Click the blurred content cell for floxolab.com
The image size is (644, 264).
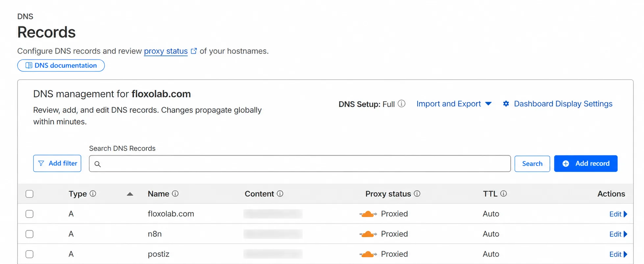(x=273, y=214)
